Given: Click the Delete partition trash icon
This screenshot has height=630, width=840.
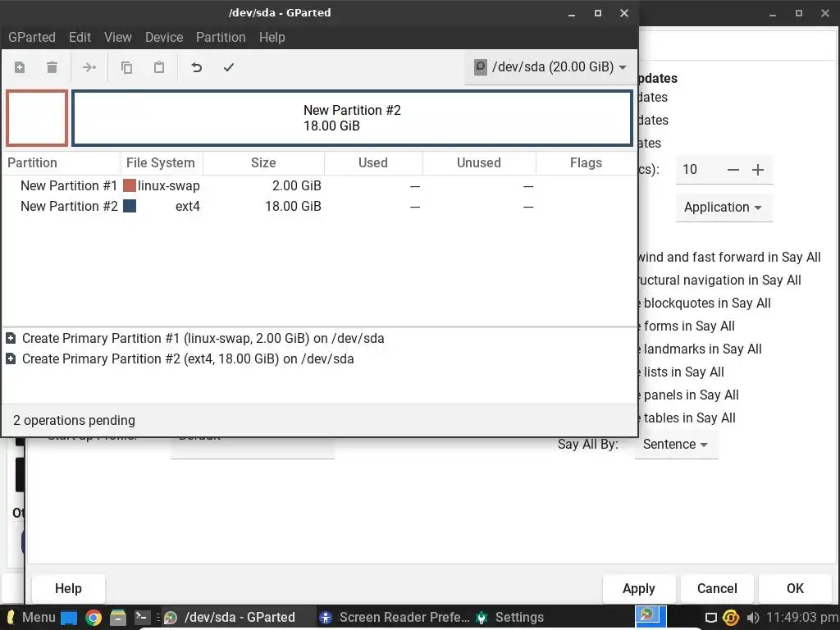Looking at the screenshot, I should 52,67.
